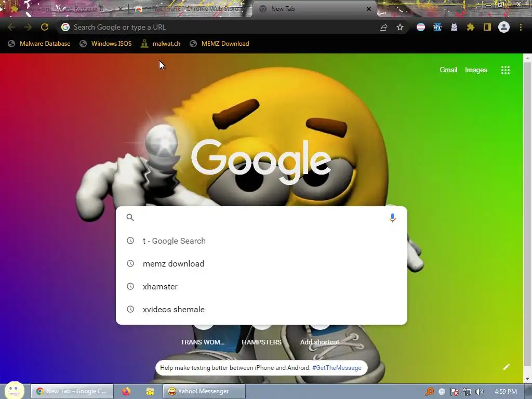The height and width of the screenshot is (399, 532).
Task: Open the MEMZ Download bookmark
Action: pos(220,44)
